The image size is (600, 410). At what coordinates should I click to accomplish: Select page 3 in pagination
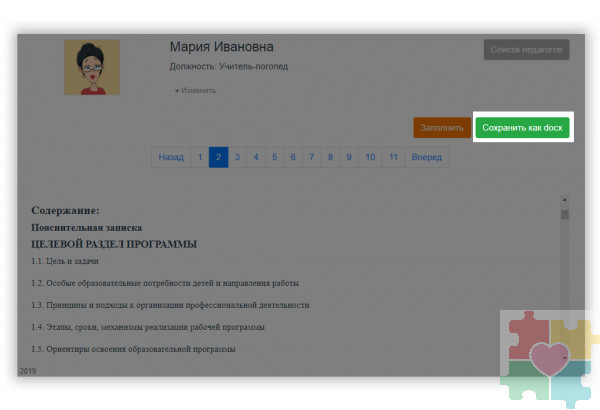(237, 157)
